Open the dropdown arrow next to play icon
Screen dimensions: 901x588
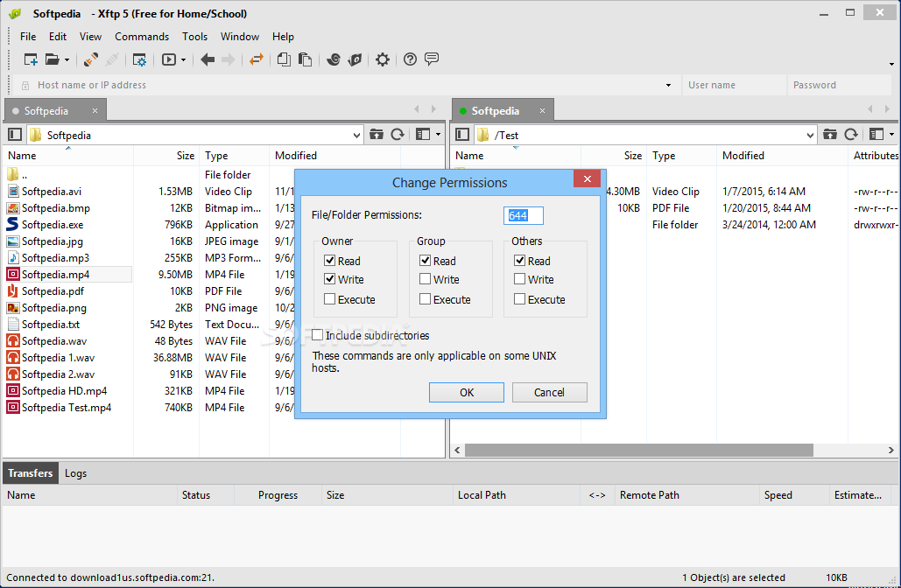(183, 59)
